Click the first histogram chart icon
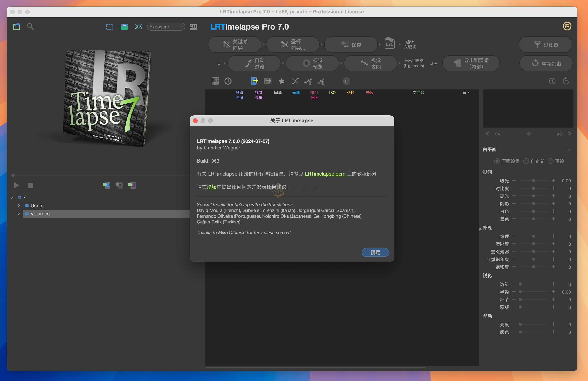The height and width of the screenshot is (381, 588). coord(308,81)
